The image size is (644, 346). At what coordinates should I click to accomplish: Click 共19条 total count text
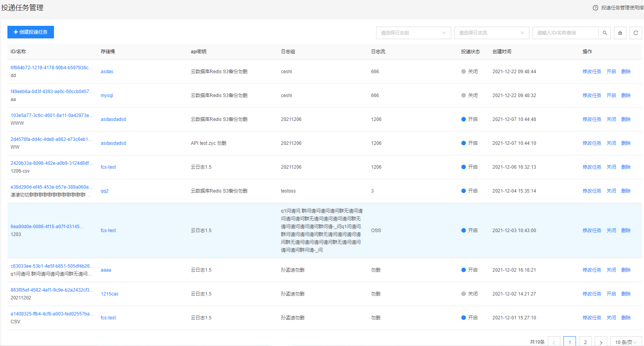537,342
